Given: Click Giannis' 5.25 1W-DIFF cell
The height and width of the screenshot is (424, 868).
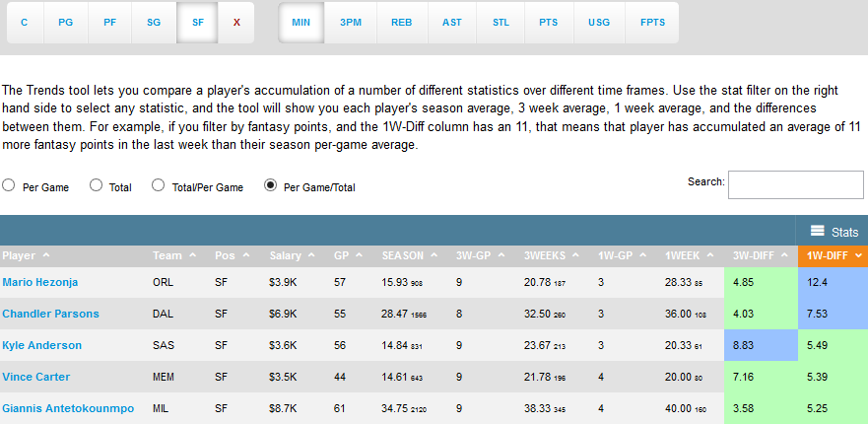Looking at the screenshot, I should (834, 408).
